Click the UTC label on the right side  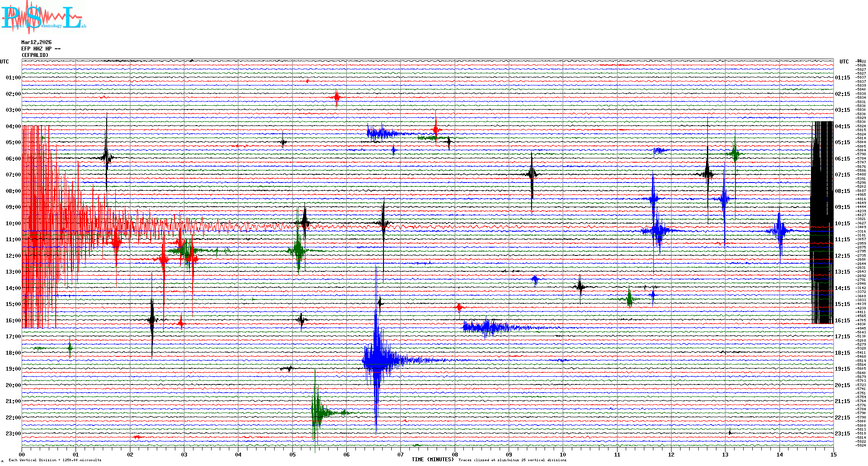[844, 62]
